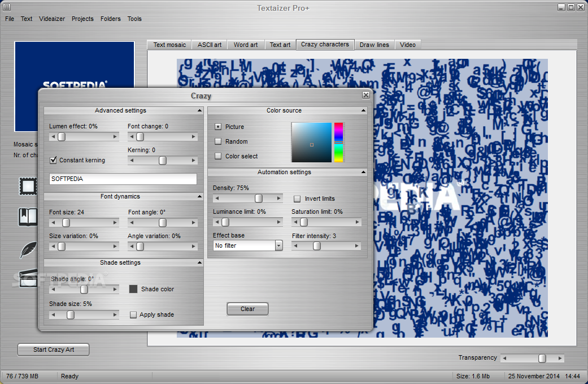Click the Kerning slider thumb

click(162, 161)
